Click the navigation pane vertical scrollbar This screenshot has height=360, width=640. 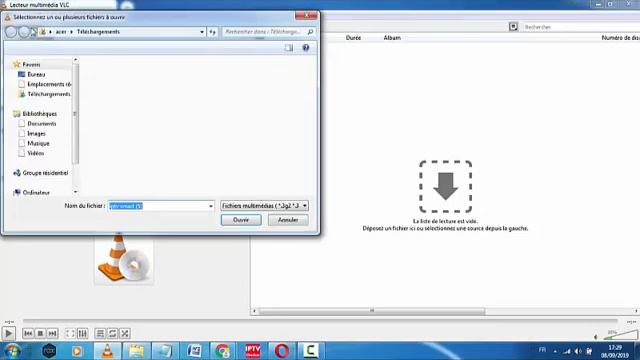click(x=75, y=113)
